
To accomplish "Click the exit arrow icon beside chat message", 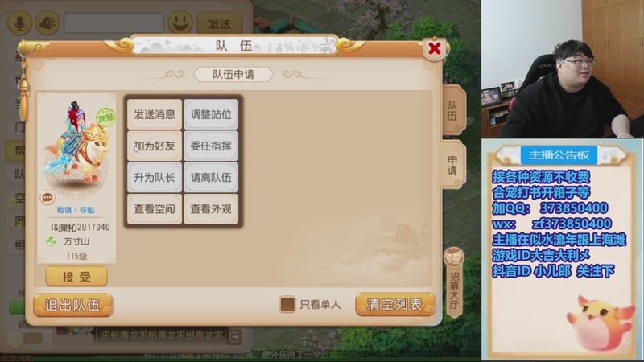I will click(234, 337).
